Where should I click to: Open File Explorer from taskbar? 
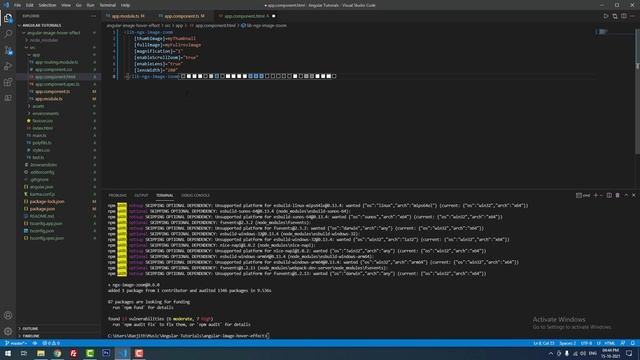click(x=41, y=353)
